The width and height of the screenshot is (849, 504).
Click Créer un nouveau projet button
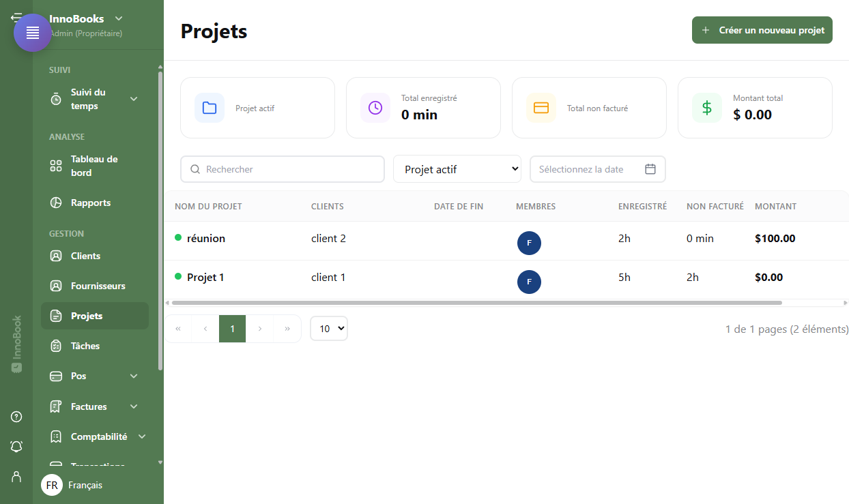click(762, 30)
